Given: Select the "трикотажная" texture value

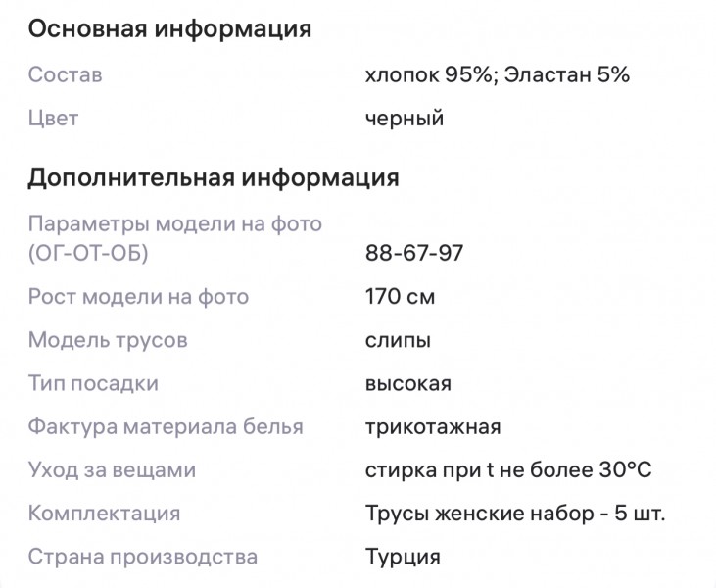Looking at the screenshot, I should click(x=432, y=427).
